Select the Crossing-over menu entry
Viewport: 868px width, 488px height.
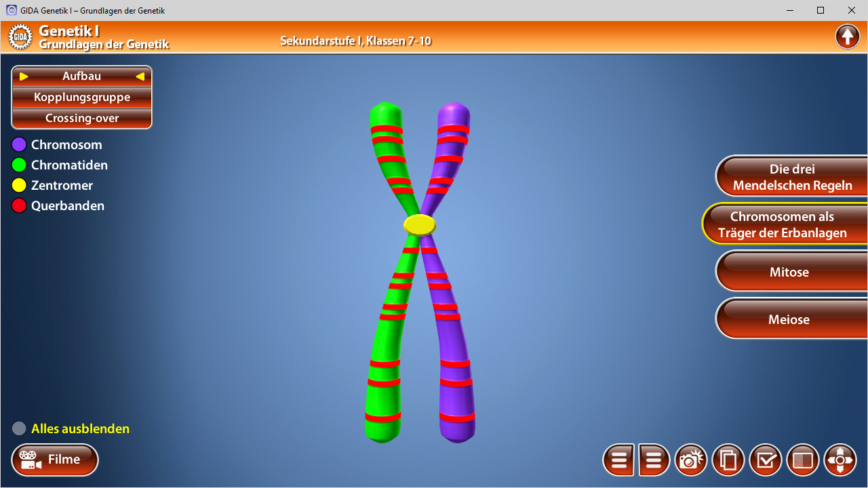(81, 118)
